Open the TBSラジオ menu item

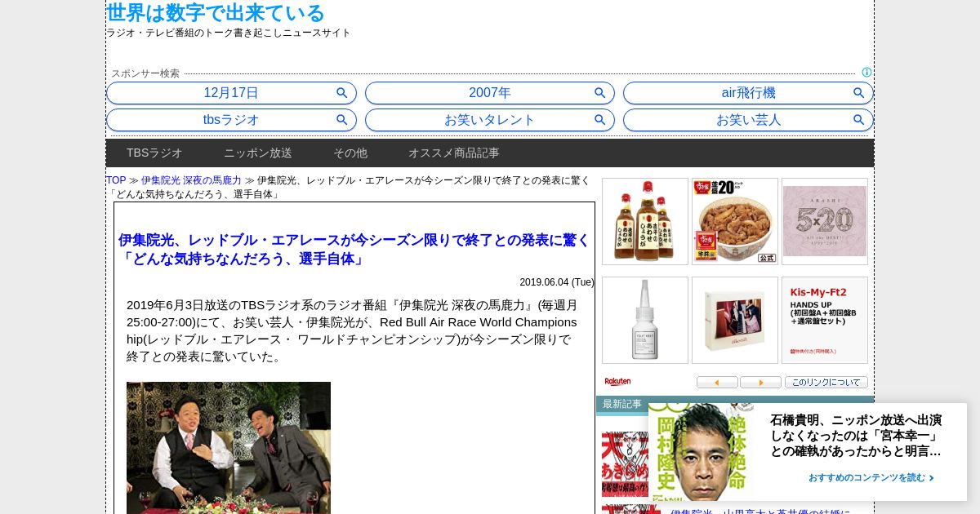click(x=154, y=153)
